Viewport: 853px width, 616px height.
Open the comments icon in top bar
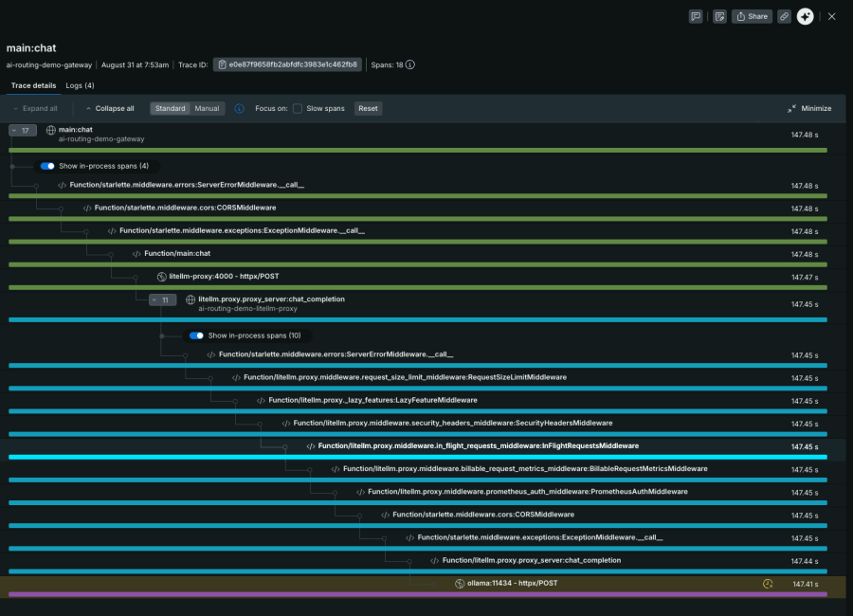696,16
